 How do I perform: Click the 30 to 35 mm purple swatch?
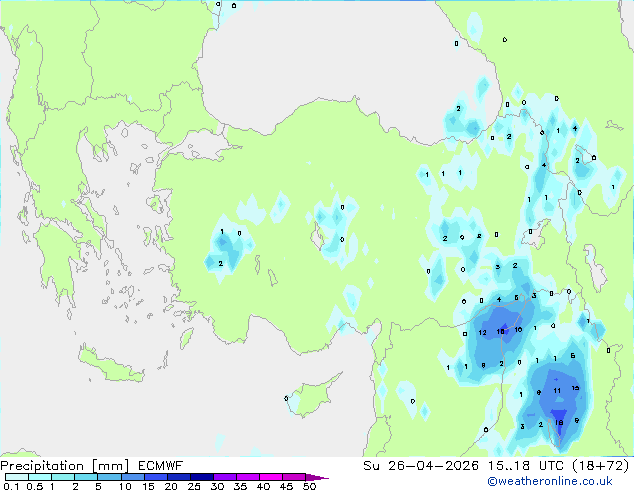[224, 477]
